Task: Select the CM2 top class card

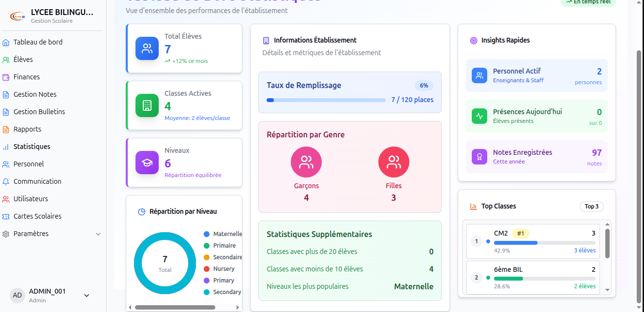Action: pyautogui.click(x=533, y=241)
